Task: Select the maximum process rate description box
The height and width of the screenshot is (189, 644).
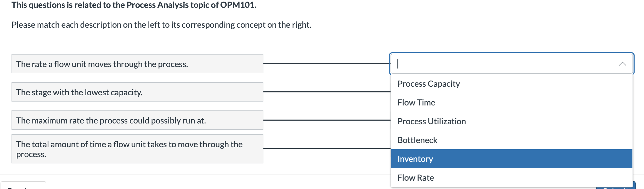Action: [x=137, y=120]
